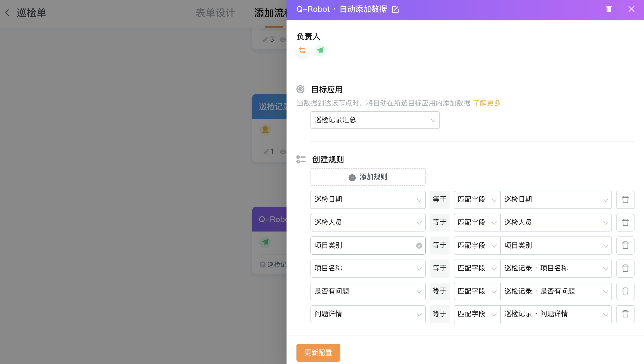The height and width of the screenshot is (364, 644).
Task: Go back using the arrow beside 巡检单
Action: point(7,13)
